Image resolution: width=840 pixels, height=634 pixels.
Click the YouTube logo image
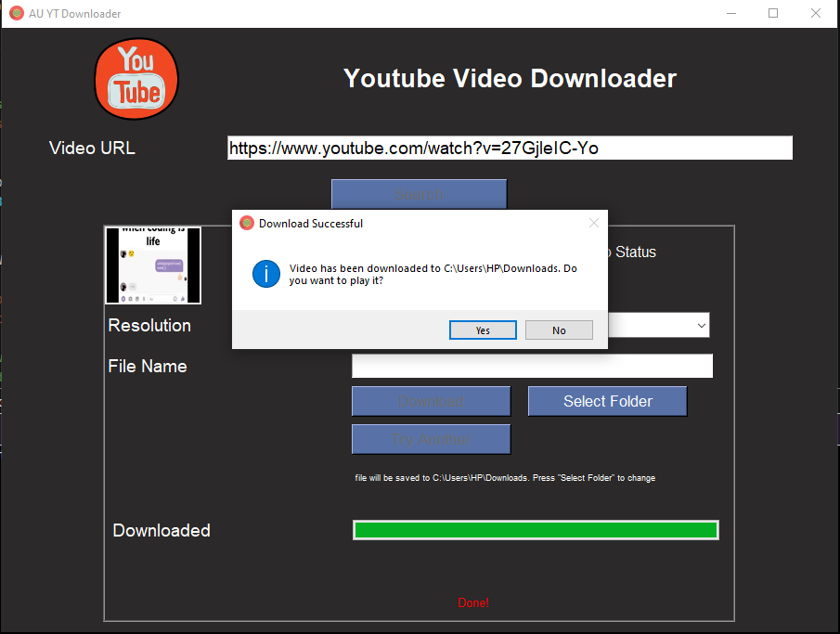pos(136,79)
